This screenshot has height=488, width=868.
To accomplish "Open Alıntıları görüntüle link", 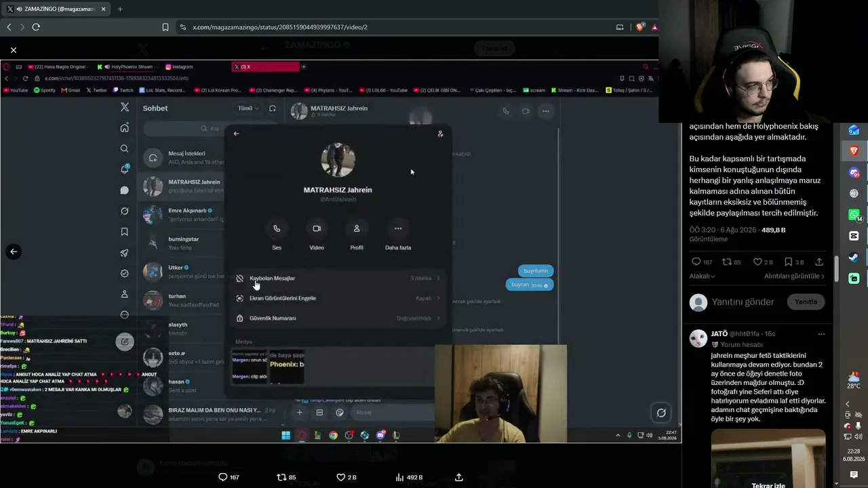I will [795, 276].
